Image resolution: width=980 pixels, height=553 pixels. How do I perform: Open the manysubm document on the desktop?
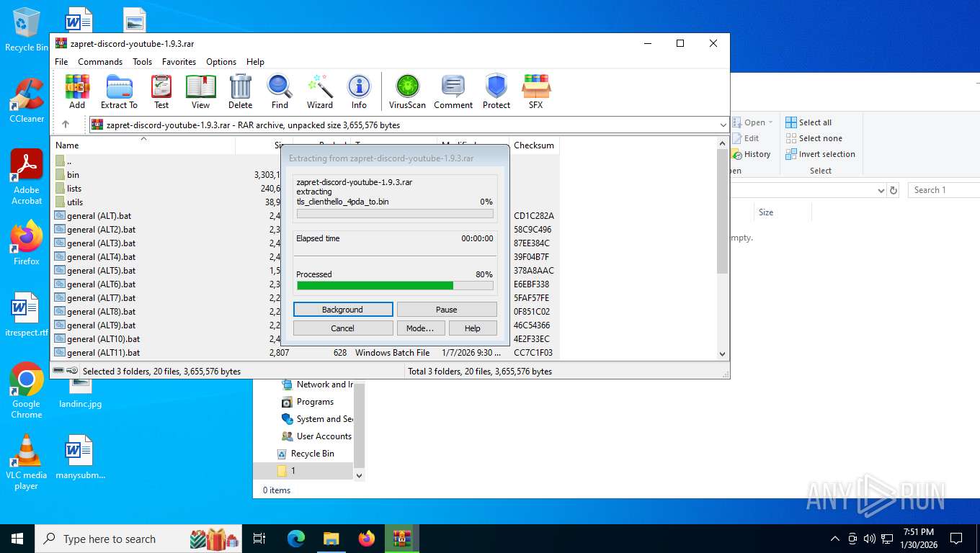tap(80, 457)
